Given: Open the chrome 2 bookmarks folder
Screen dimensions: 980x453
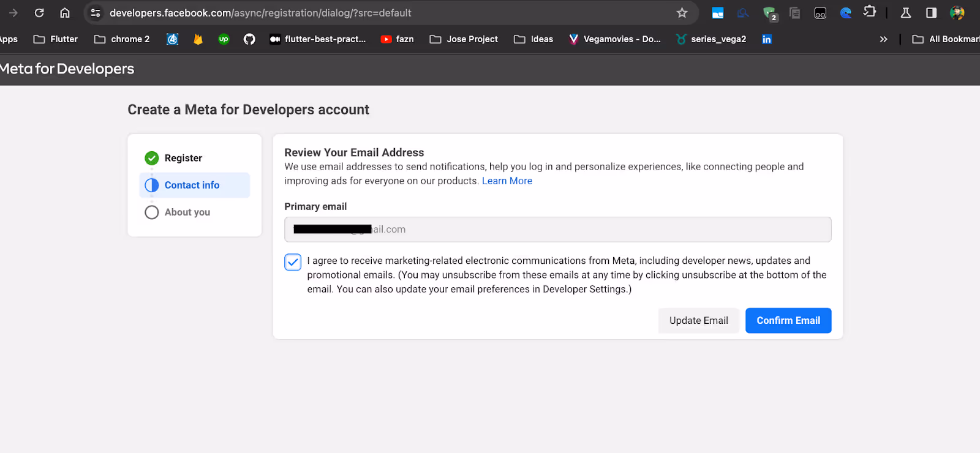Looking at the screenshot, I should [x=122, y=39].
